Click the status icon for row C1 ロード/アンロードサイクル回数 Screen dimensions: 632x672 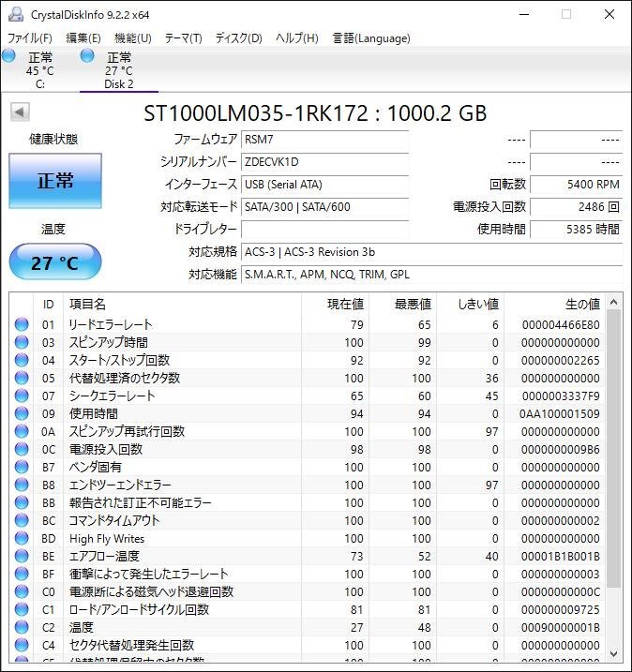coord(22,609)
